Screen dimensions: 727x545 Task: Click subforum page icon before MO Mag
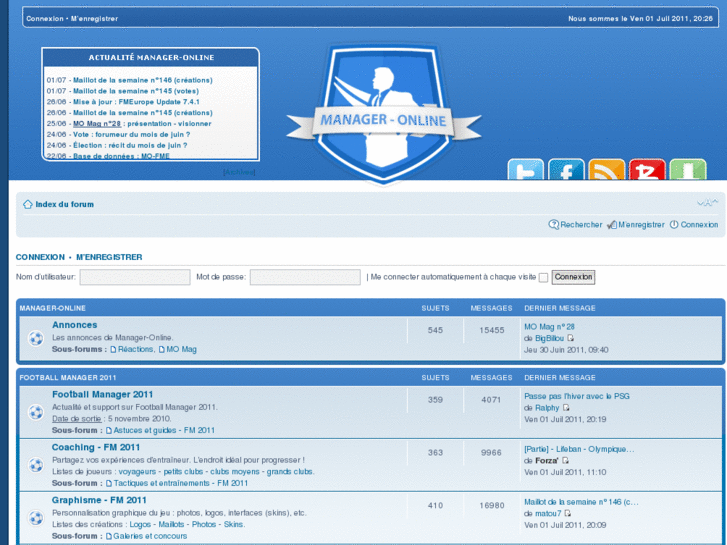click(162, 349)
